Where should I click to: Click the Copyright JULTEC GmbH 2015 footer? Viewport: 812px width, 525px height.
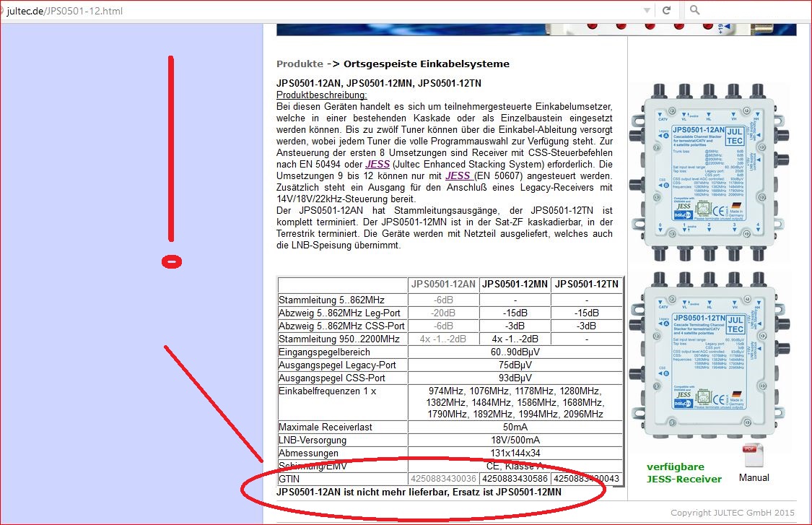733,513
